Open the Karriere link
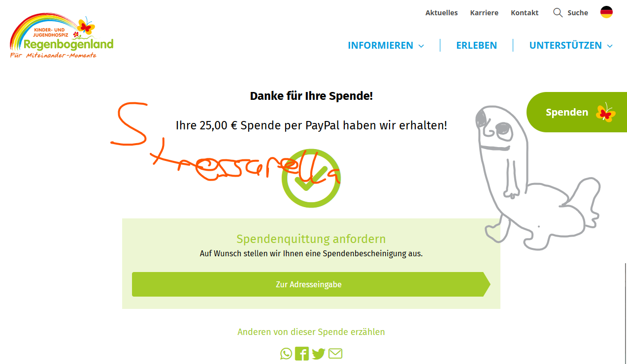 point(484,13)
